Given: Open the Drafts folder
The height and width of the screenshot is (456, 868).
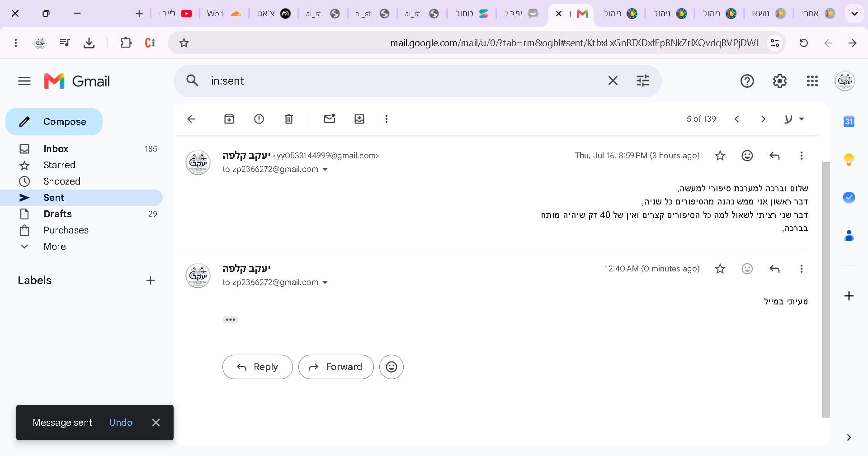Looking at the screenshot, I should pyautogui.click(x=57, y=214).
